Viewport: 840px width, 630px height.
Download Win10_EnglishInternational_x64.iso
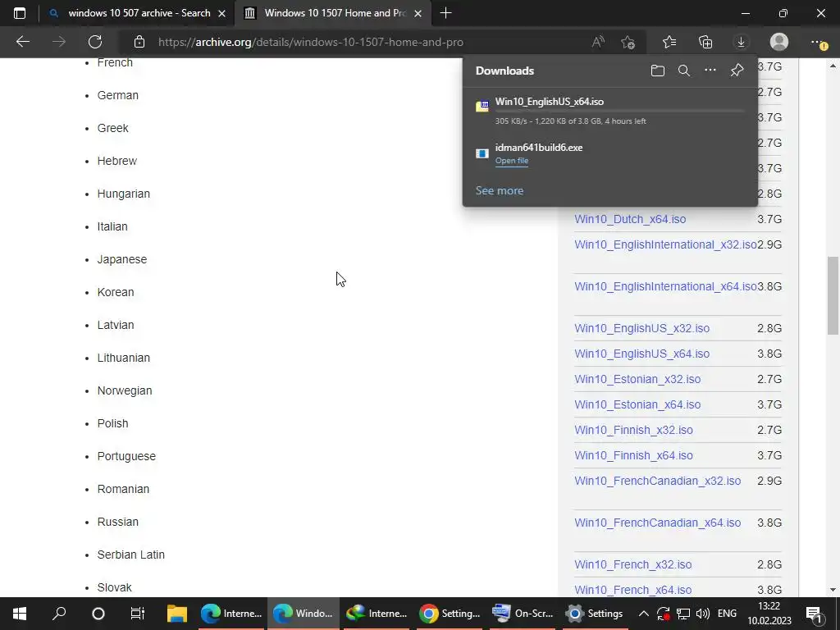[665, 286]
